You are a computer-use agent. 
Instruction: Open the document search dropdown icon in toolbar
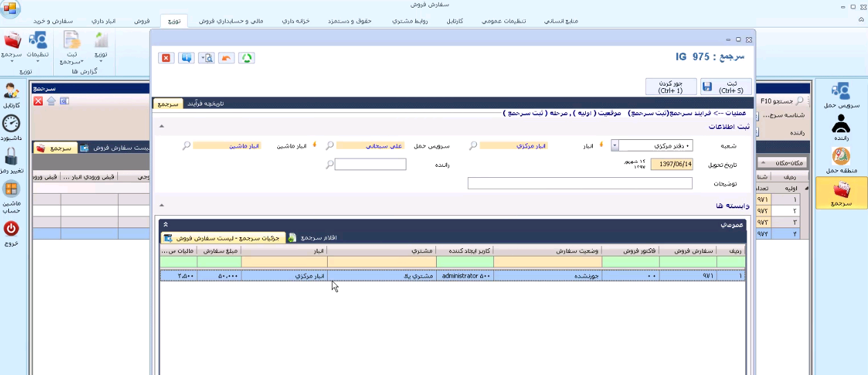[206, 58]
